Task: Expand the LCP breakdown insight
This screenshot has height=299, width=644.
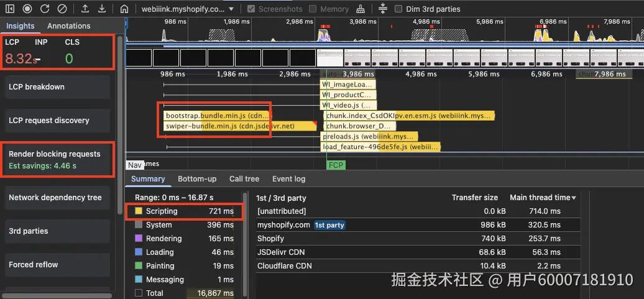Action: (57, 86)
